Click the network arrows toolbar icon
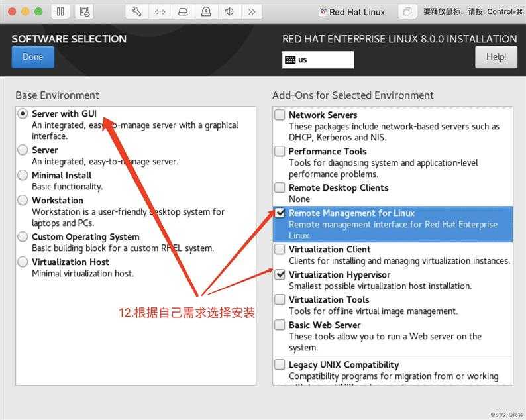 click(160, 12)
